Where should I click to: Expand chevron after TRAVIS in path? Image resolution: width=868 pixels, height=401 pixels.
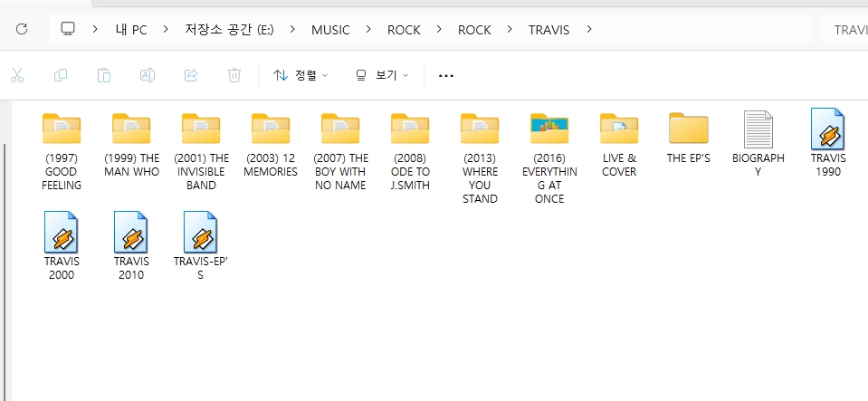click(589, 29)
